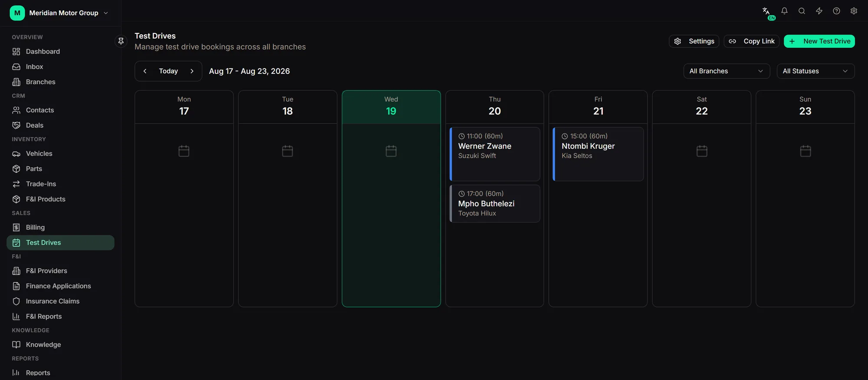
Task: Click the Insurance Claims shield icon
Action: tap(16, 301)
